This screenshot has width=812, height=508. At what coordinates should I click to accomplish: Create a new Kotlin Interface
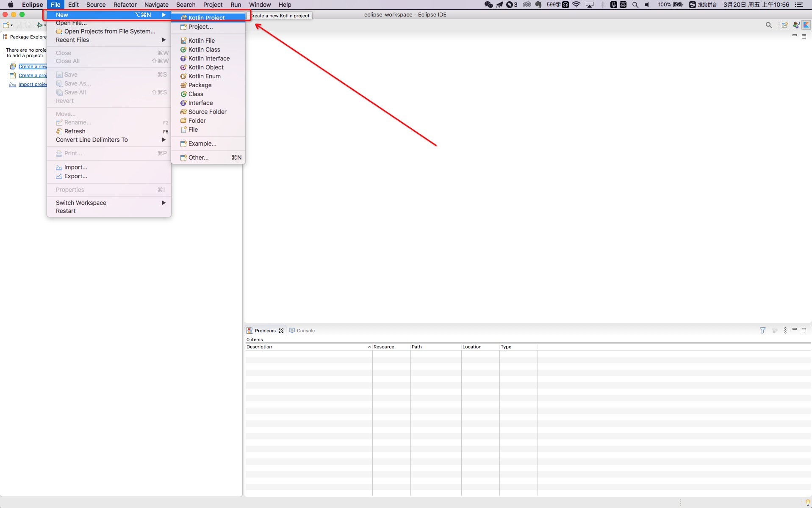pos(208,58)
